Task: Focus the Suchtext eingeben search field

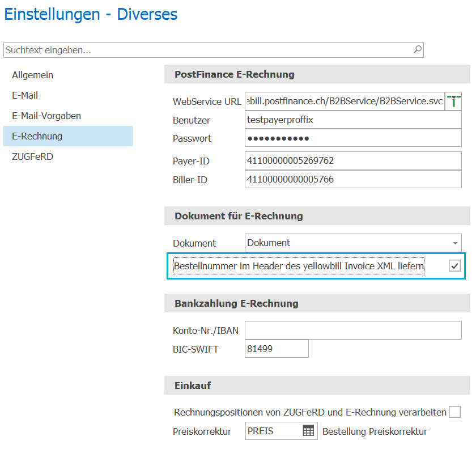Action: 214,50
